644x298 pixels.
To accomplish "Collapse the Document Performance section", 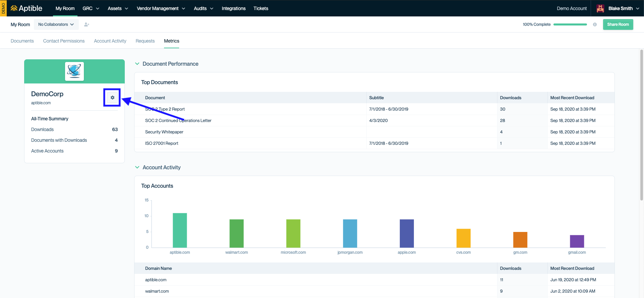I will click(x=137, y=64).
